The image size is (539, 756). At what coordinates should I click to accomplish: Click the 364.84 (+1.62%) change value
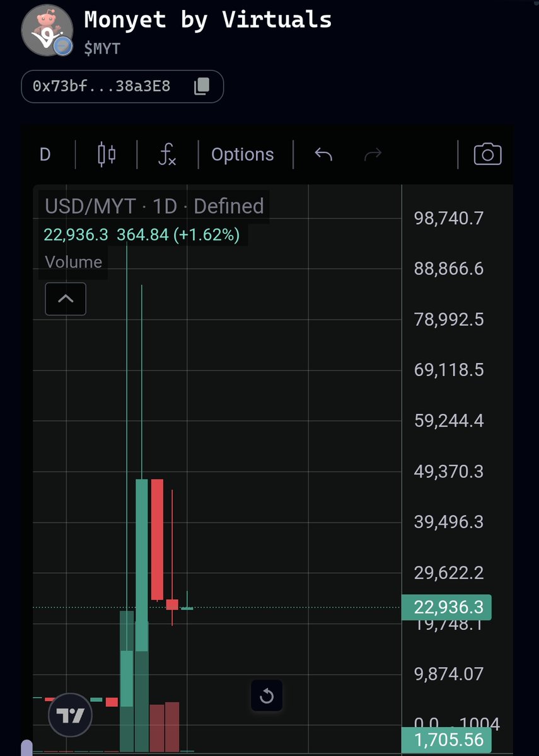178,235
